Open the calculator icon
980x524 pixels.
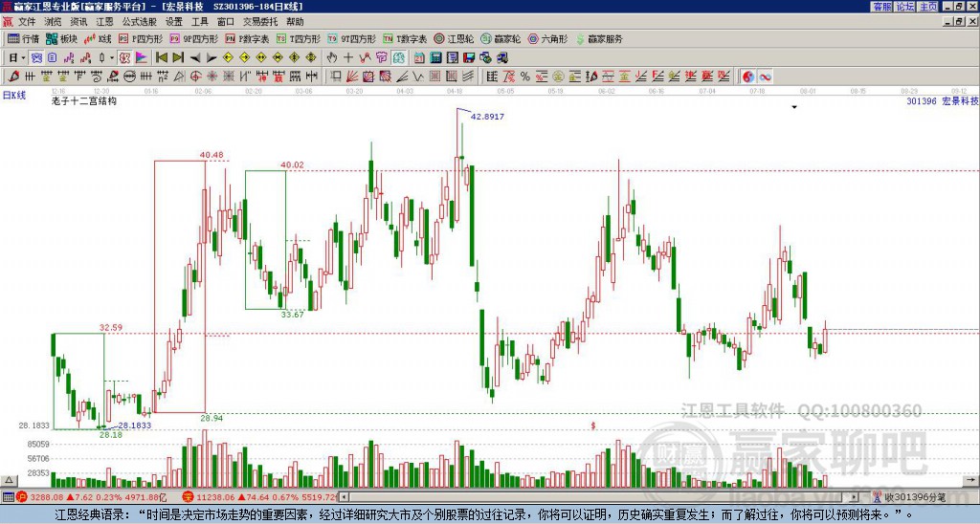pyautogui.click(x=435, y=58)
